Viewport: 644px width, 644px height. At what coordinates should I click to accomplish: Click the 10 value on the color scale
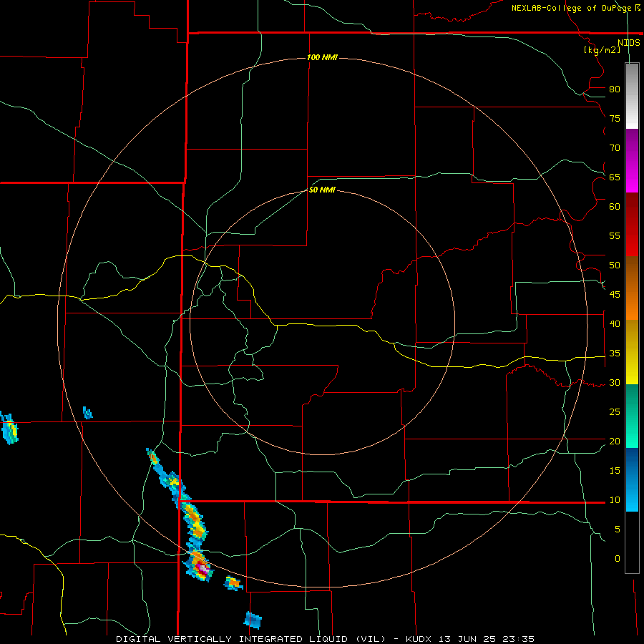[x=615, y=500]
